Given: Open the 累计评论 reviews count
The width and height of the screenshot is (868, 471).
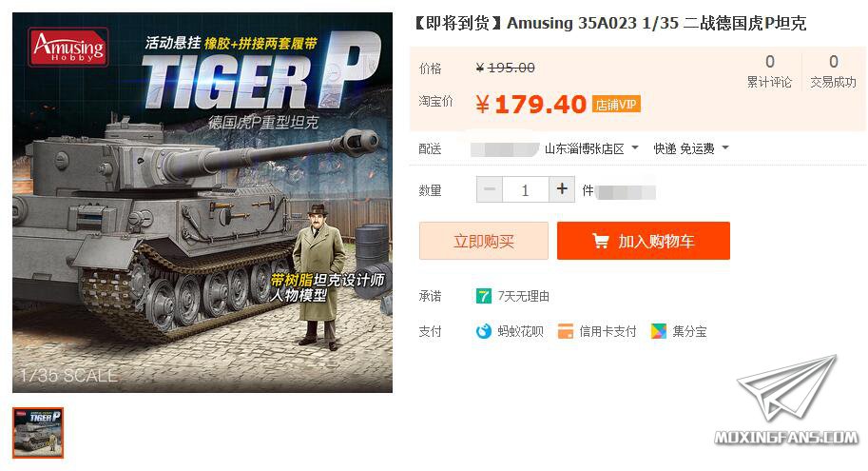Looking at the screenshot, I should coord(769,71).
